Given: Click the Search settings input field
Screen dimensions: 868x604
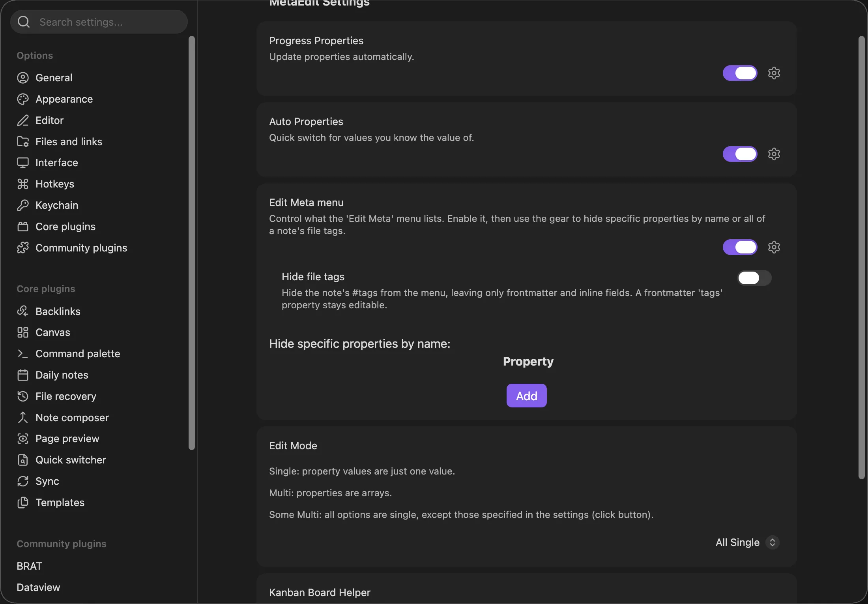Looking at the screenshot, I should coord(99,22).
